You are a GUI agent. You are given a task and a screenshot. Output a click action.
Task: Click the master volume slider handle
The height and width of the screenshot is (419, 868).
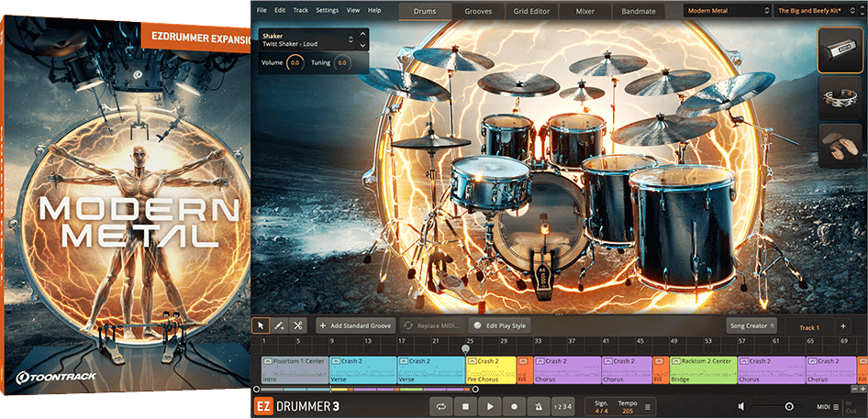pos(789,407)
